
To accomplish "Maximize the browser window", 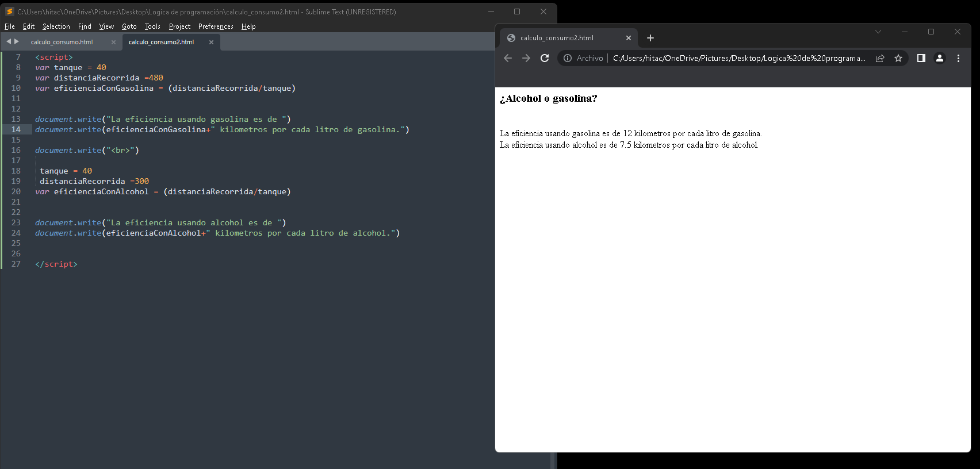I will coord(931,32).
